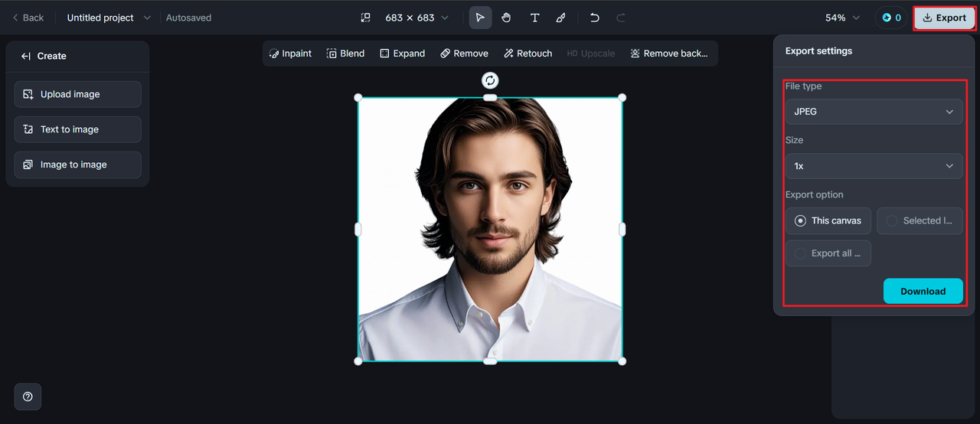
Task: Click the Text to image icon
Action: (28, 129)
